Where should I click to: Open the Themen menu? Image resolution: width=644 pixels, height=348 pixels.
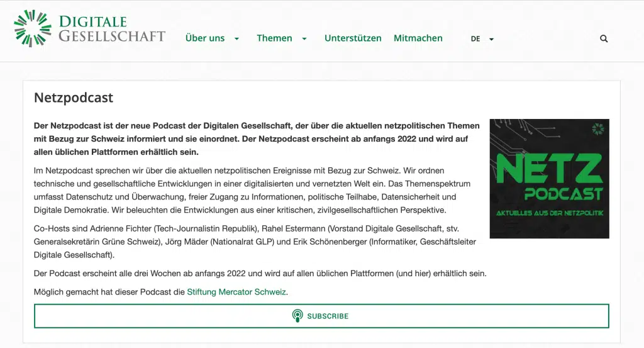click(274, 38)
